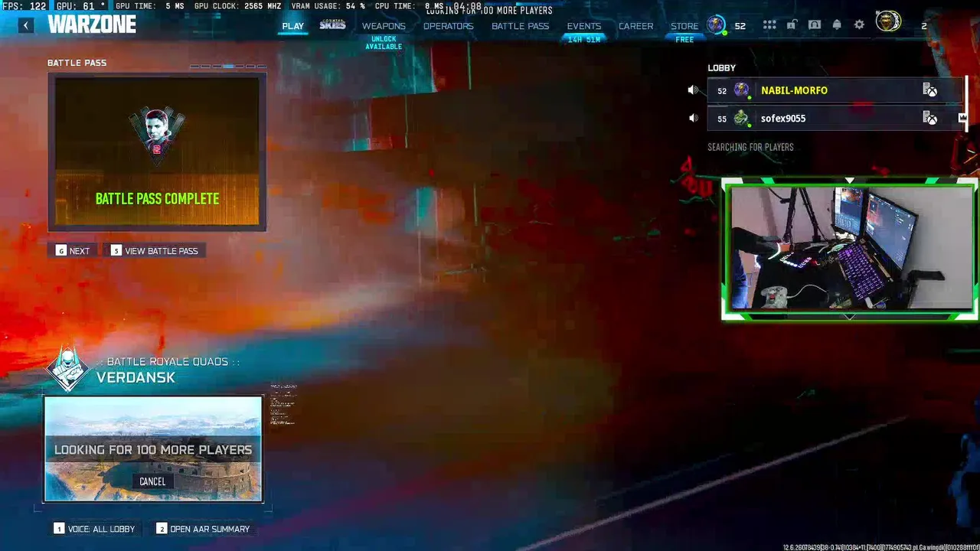The width and height of the screenshot is (980, 551).
Task: Click the UNLOCK AVAILABLE label under Weapons
Action: pyautogui.click(x=384, y=43)
